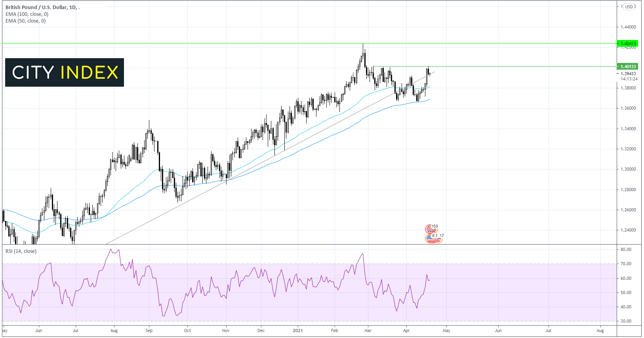Select the RSI (14, close) indicator label
This screenshot has height=338, width=644.
pos(21,251)
